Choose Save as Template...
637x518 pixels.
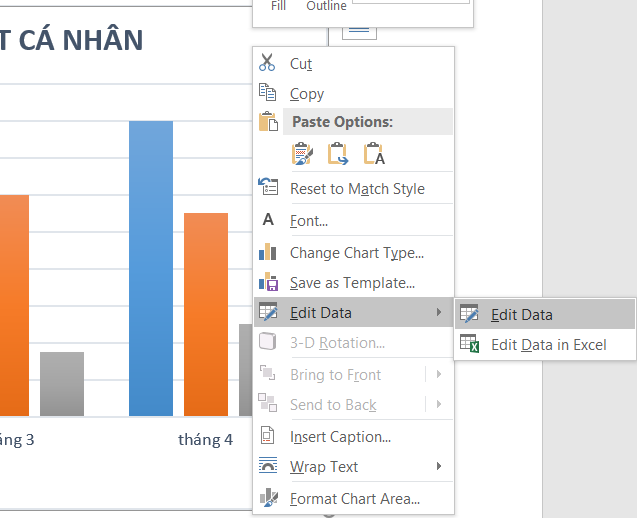[353, 283]
